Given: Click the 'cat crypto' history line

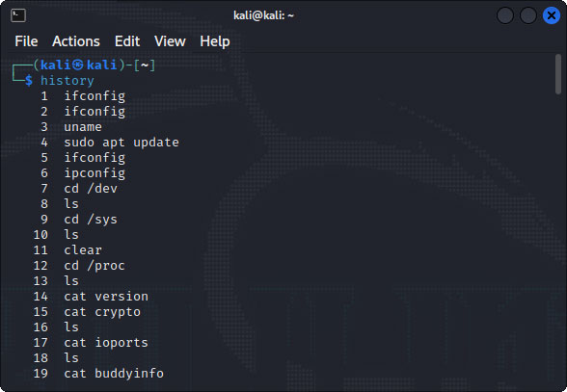Looking at the screenshot, I should [102, 312].
